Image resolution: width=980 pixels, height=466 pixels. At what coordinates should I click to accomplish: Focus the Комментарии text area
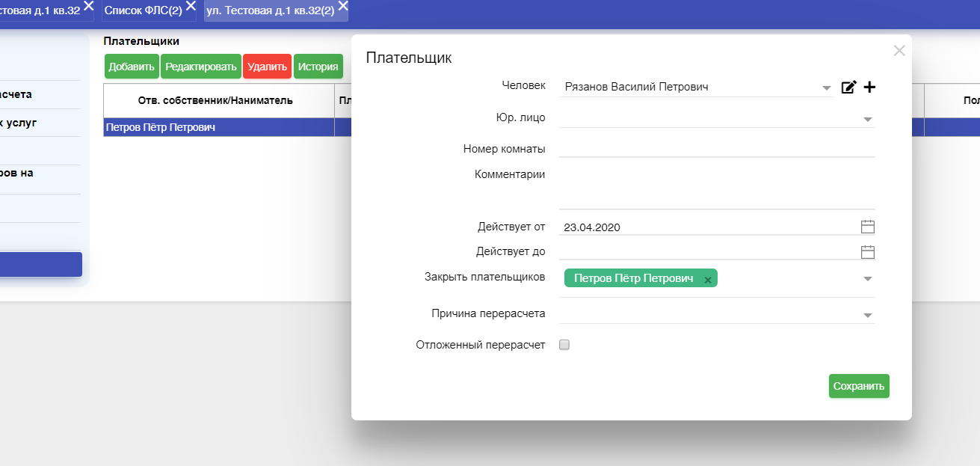click(x=717, y=188)
